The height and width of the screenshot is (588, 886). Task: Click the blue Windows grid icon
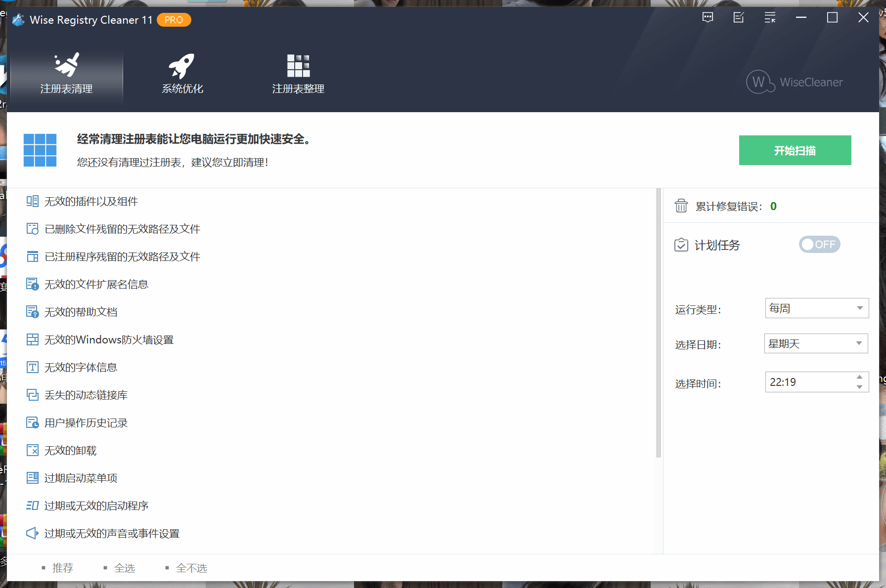(40, 150)
